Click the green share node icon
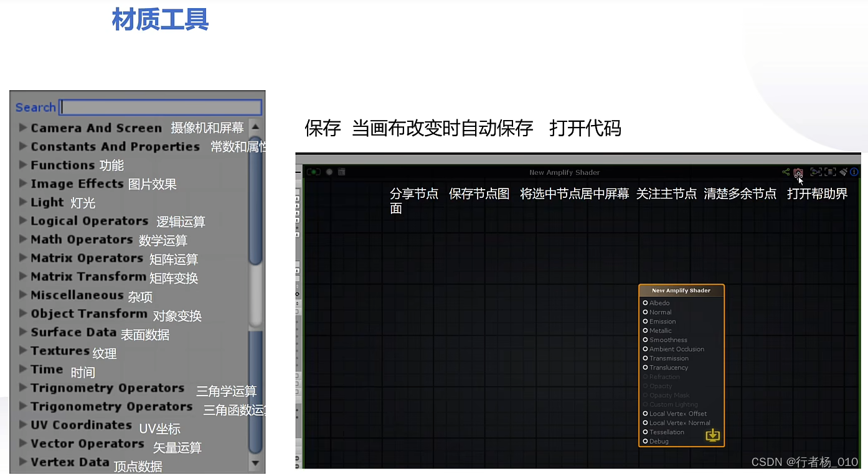The image size is (868, 474). pos(786,172)
